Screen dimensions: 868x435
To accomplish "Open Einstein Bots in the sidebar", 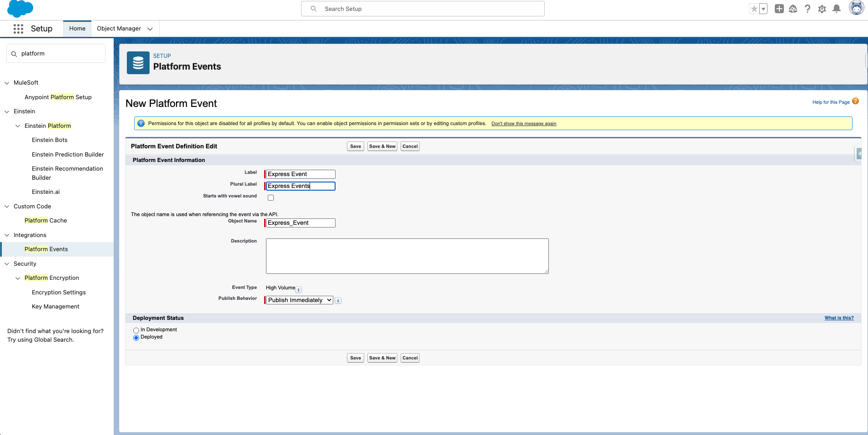I will [50, 140].
